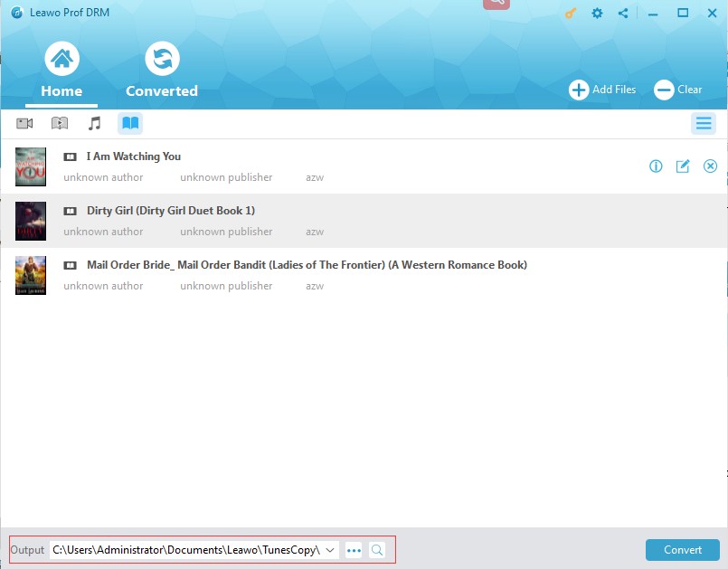Screen dimensions: 728x569
Task: Select the eBook category icon
Action: (130, 123)
